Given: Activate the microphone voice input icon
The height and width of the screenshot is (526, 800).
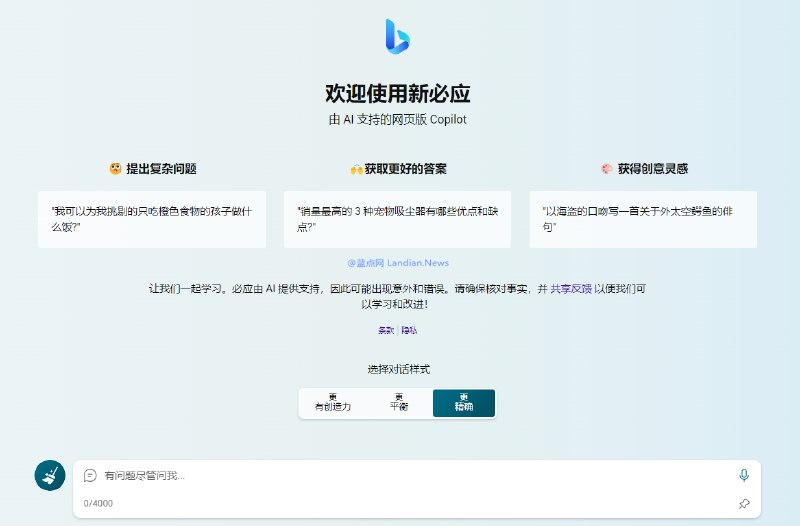Looking at the screenshot, I should (744, 475).
